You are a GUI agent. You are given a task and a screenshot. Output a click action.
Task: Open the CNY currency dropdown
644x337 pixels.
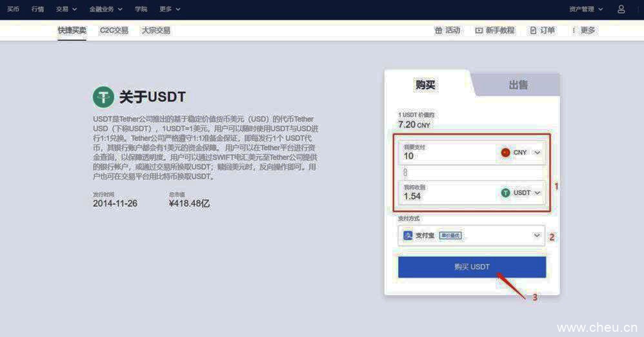pyautogui.click(x=520, y=153)
